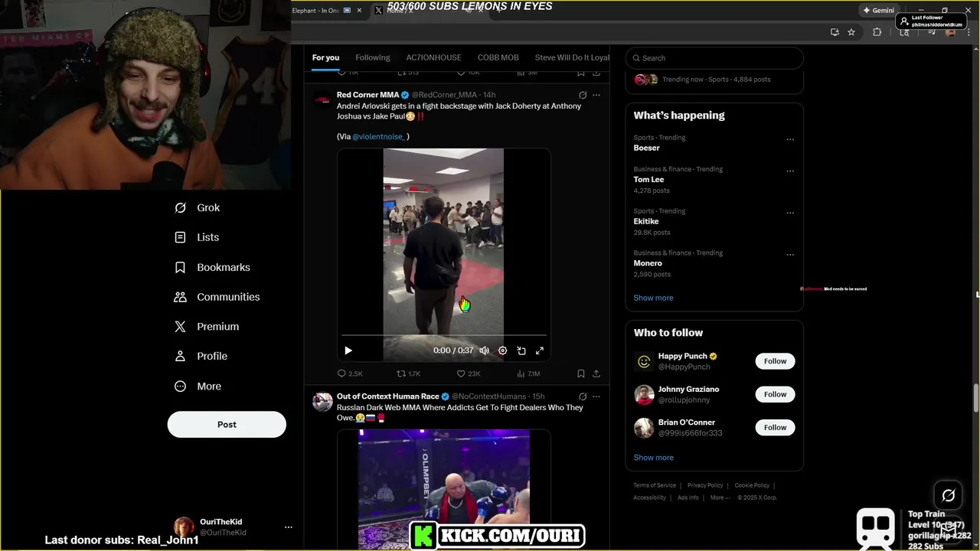Open Out of Context Human Race avatar
Screen dimensions: 980x551
pyautogui.click(x=322, y=402)
